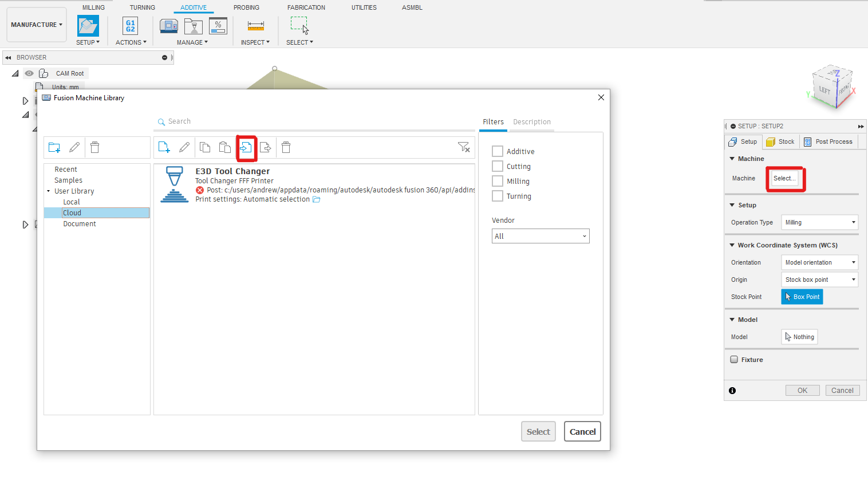Switch to the ASMBL tab
868x488 pixels.
tap(412, 7)
